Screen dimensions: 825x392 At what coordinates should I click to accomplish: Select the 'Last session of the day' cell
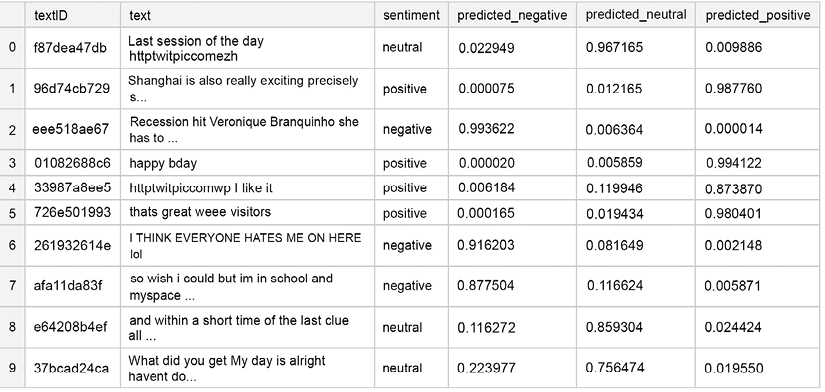(247, 48)
